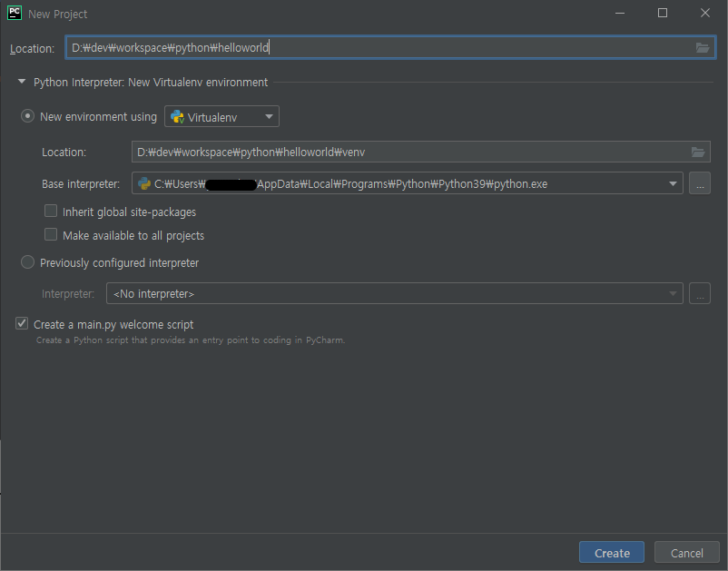The width and height of the screenshot is (728, 571).
Task: Click the PyCharm logo in title bar
Action: pyautogui.click(x=15, y=13)
